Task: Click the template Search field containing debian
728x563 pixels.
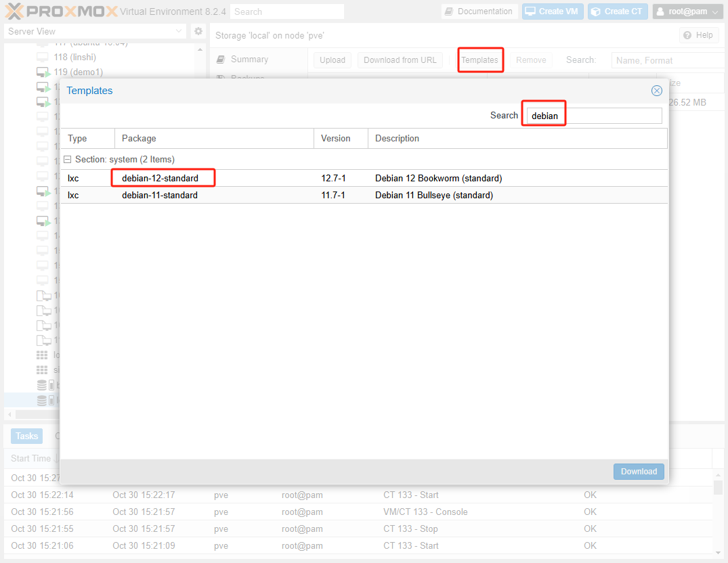Action: click(x=595, y=116)
